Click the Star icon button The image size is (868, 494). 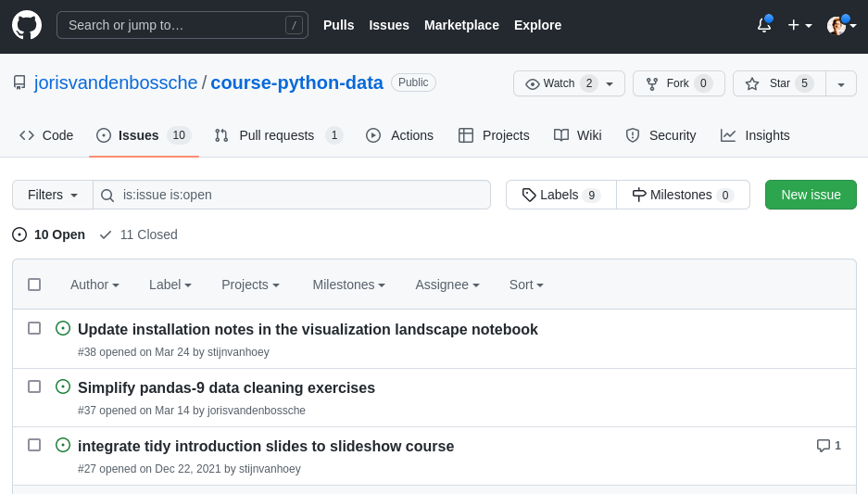752,83
